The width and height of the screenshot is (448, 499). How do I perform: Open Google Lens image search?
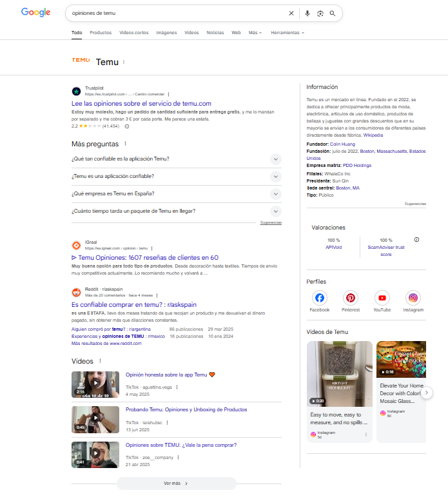[x=320, y=13]
